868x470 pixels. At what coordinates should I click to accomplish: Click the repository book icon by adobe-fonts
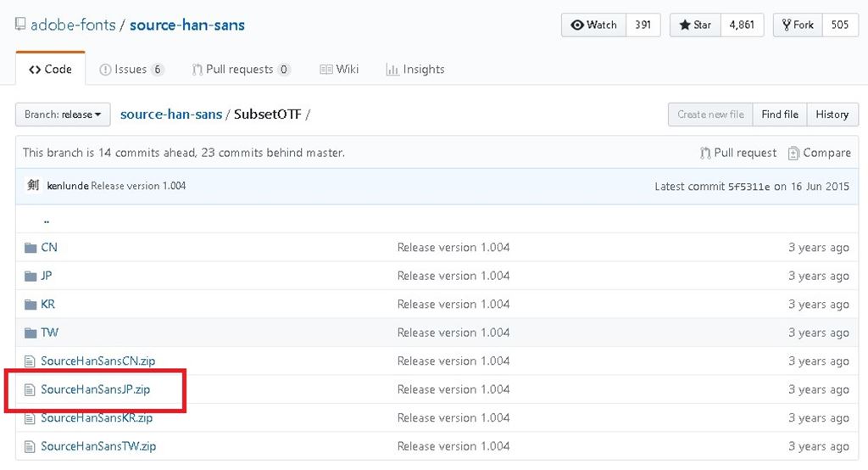click(20, 25)
